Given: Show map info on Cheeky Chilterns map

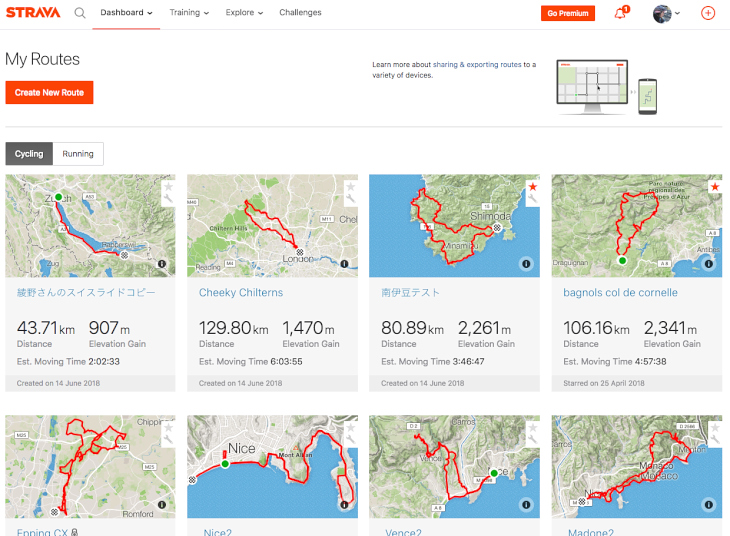Looking at the screenshot, I should 344,264.
